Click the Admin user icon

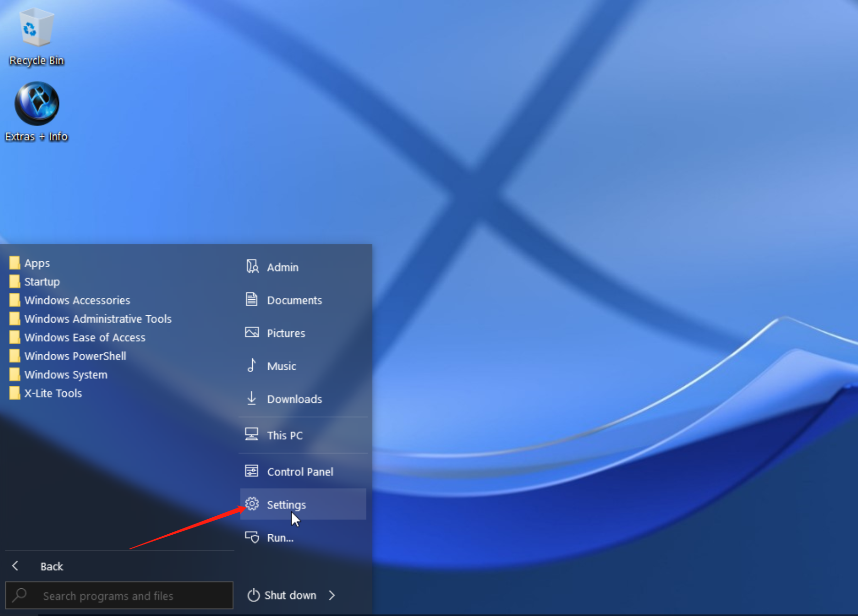pos(252,267)
